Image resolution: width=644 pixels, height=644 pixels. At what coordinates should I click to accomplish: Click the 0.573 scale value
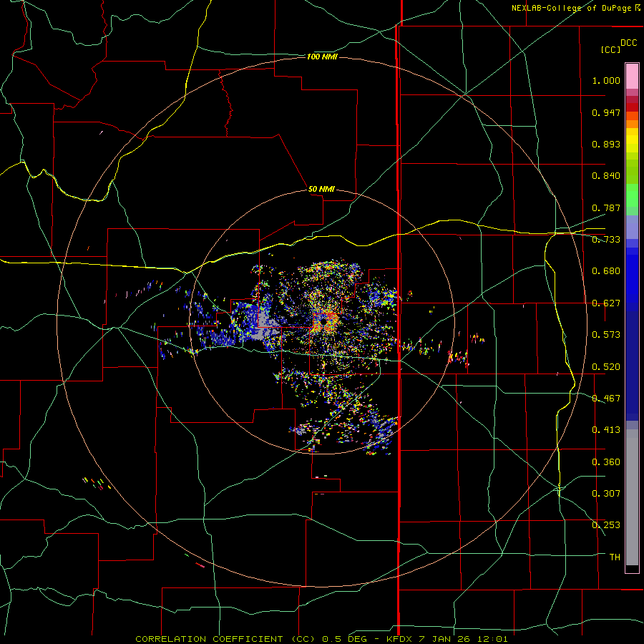[606, 335]
